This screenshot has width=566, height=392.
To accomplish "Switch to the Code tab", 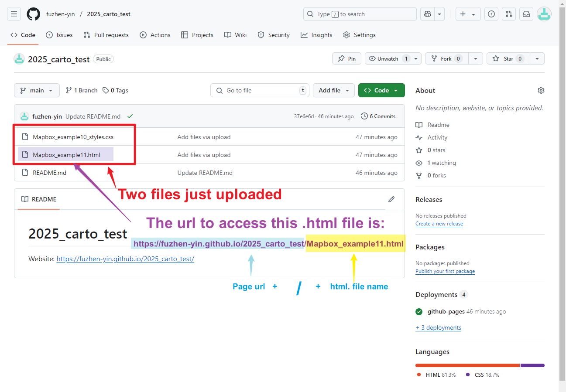I will pos(23,35).
